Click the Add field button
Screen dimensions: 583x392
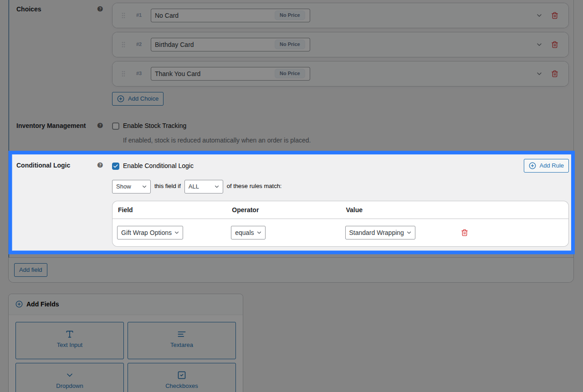point(31,270)
